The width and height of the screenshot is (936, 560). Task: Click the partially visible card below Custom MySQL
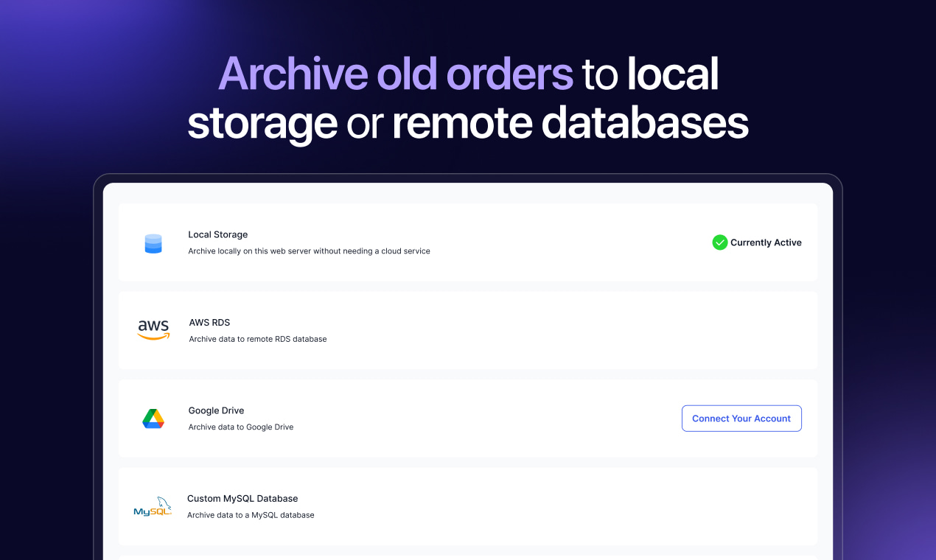(468, 557)
